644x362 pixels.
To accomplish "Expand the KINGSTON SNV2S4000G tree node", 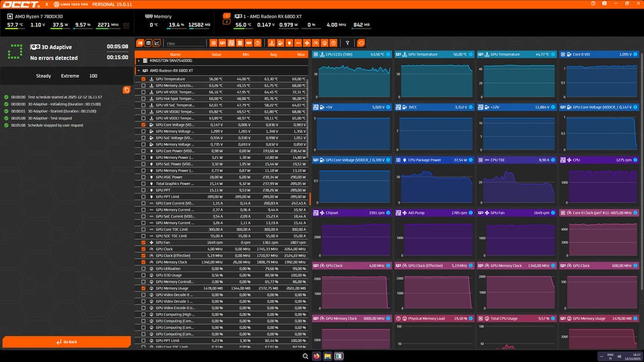I will coord(138,60).
